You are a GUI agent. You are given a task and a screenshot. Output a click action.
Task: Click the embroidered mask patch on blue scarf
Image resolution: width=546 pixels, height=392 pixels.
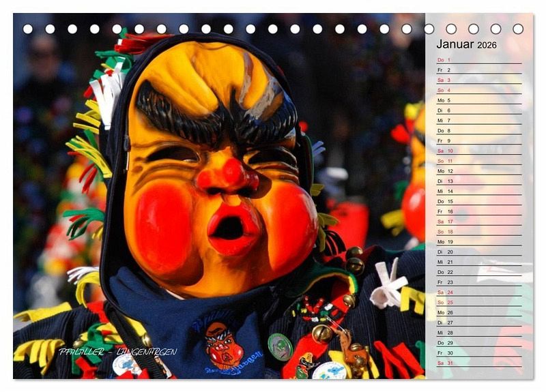click(223, 344)
